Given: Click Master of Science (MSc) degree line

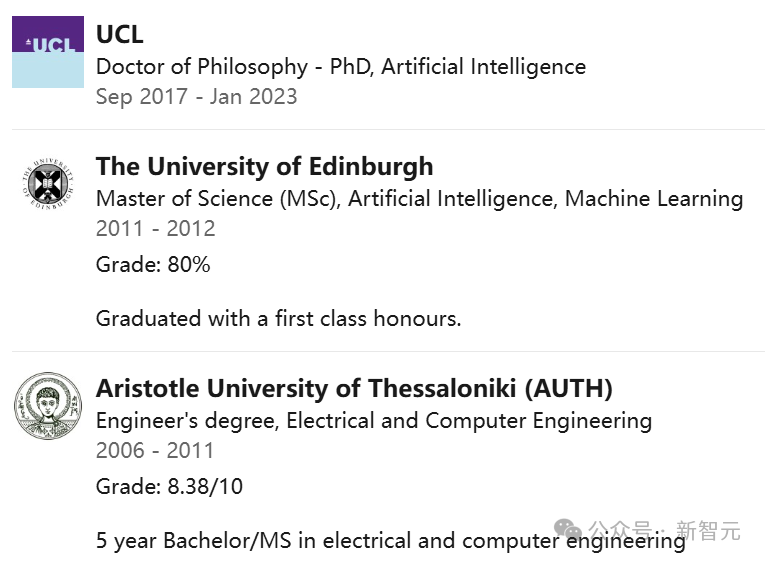Looking at the screenshot, I should point(419,199).
